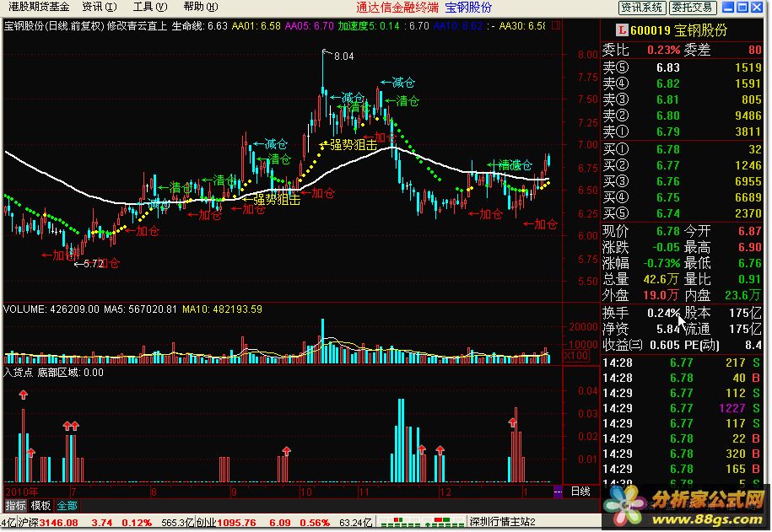
Task: Click the 加速度5: 0.14 header value
Action: click(368, 25)
